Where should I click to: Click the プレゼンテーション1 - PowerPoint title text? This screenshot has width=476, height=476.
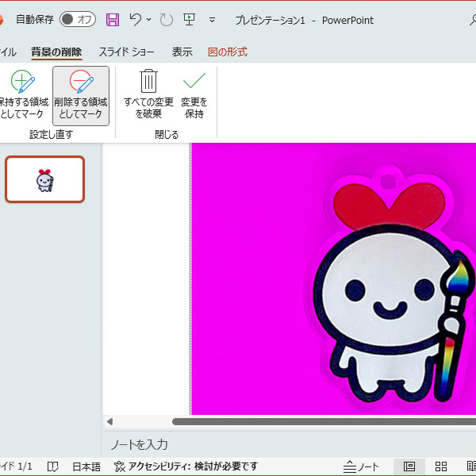tap(305, 20)
